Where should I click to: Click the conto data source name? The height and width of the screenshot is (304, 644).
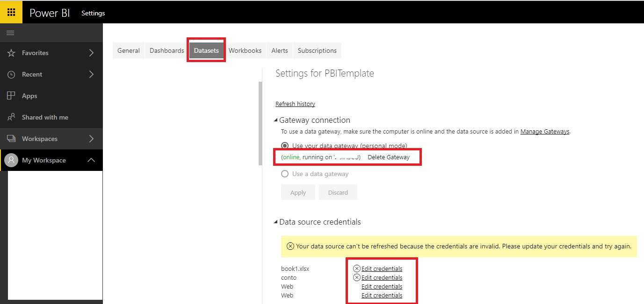tap(289, 277)
